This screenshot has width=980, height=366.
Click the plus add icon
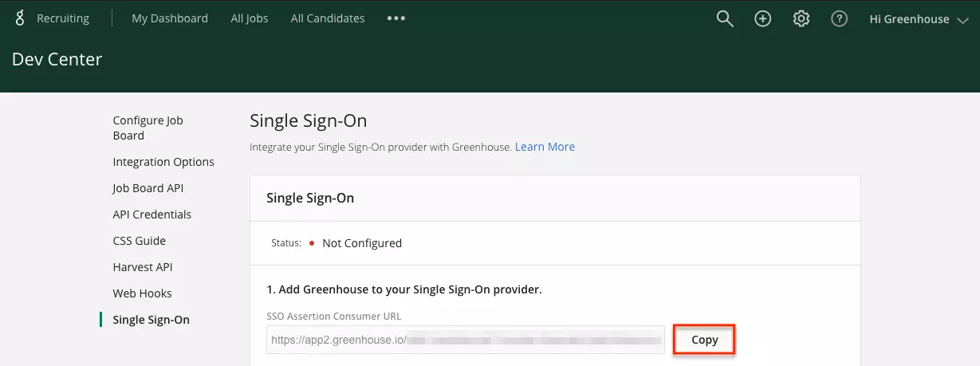pyautogui.click(x=763, y=18)
